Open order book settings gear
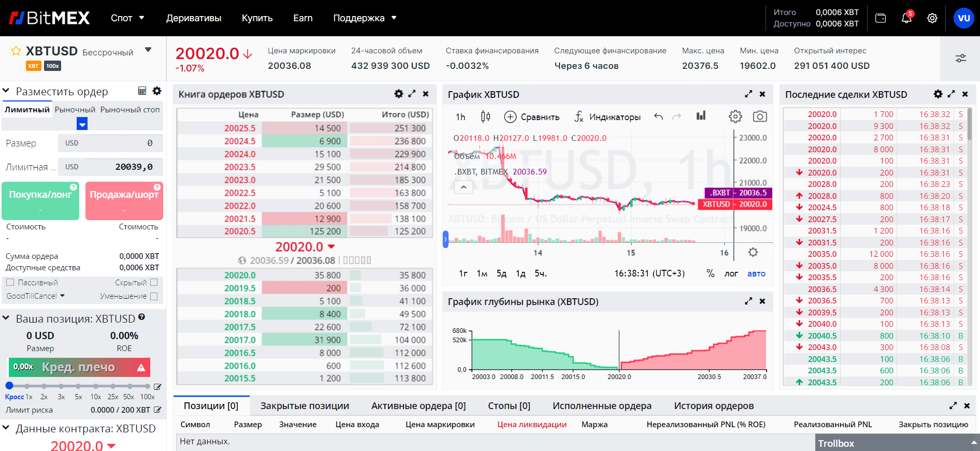The height and width of the screenshot is (451, 980). [x=398, y=94]
